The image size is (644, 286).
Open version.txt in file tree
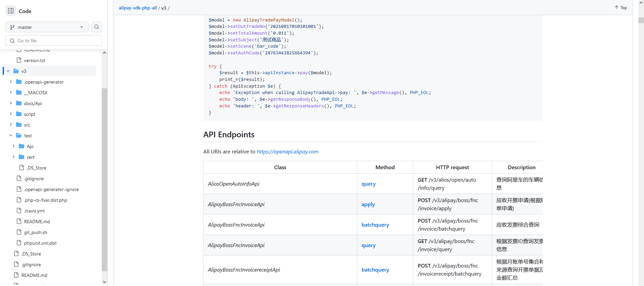tap(35, 60)
